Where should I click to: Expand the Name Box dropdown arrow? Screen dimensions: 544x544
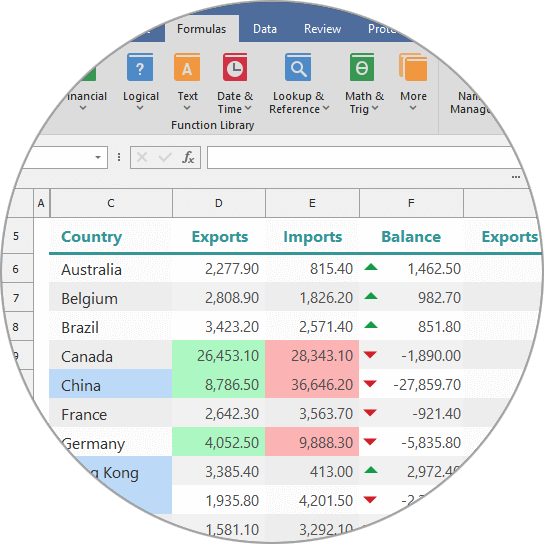(x=98, y=158)
